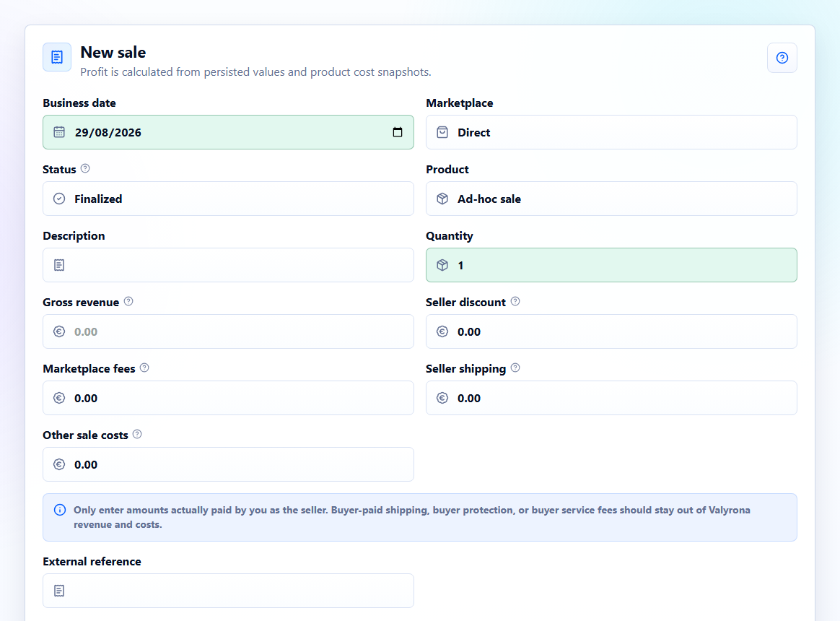
Task: Click the info icon in the notice banner
Action: click(x=60, y=510)
